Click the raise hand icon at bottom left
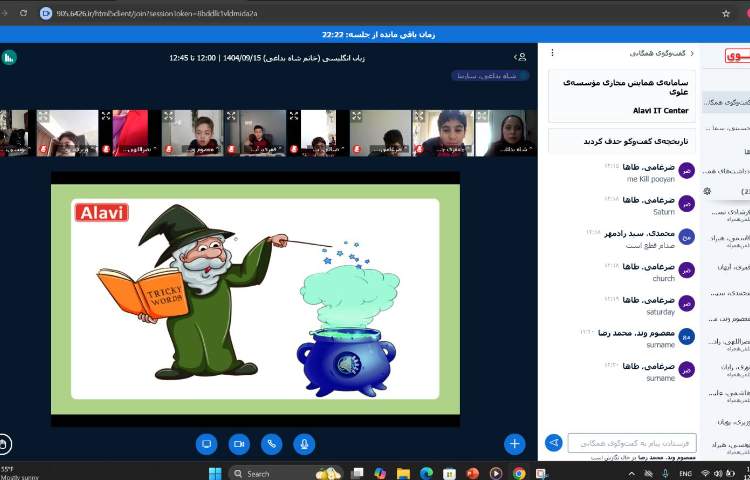The image size is (750, 480). point(5,443)
